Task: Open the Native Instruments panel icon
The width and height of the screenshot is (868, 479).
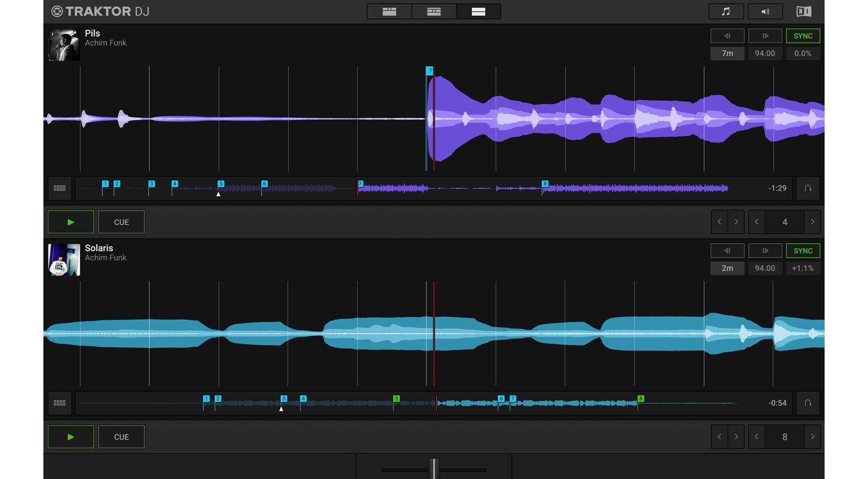Action: point(804,11)
